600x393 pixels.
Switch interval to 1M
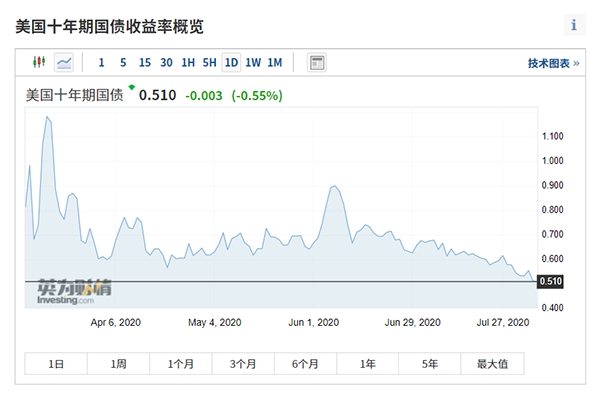(275, 62)
